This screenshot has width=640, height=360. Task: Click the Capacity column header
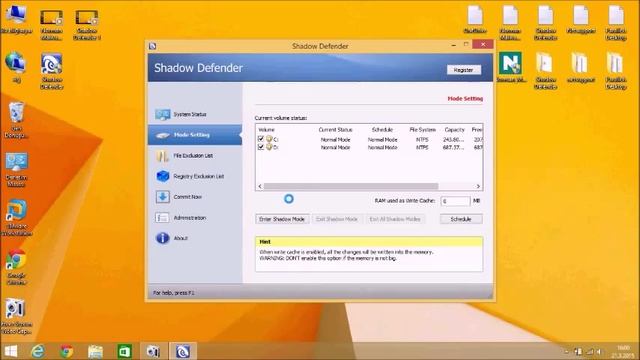(x=454, y=130)
